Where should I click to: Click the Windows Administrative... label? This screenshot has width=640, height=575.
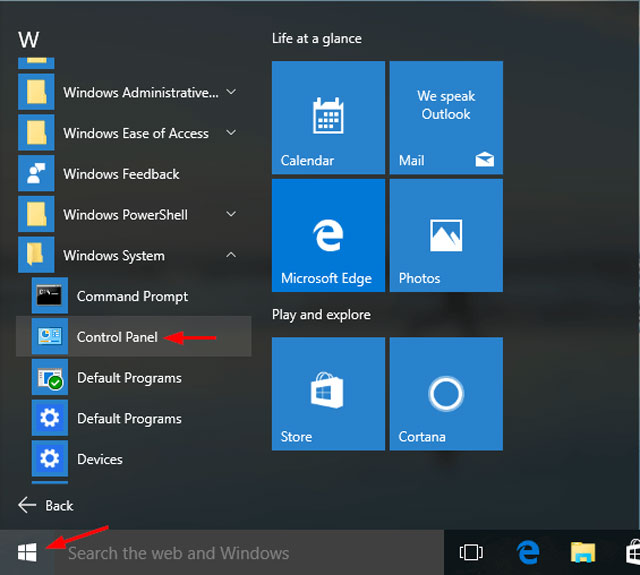pyautogui.click(x=141, y=93)
